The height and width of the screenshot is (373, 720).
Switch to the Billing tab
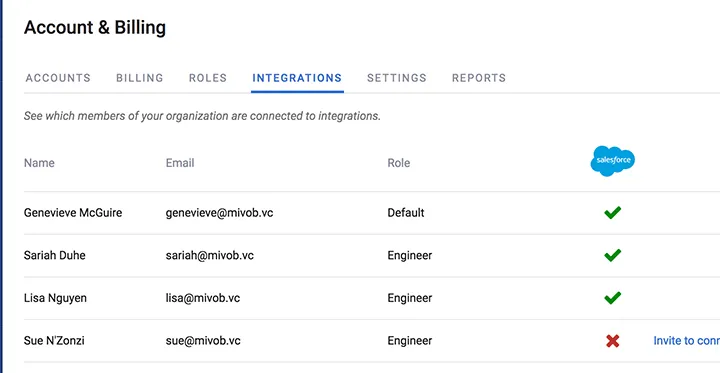[x=140, y=78]
